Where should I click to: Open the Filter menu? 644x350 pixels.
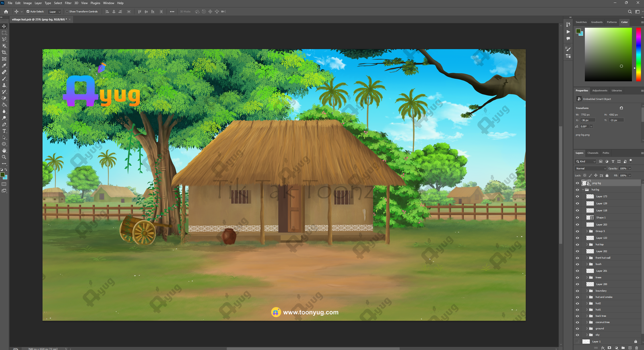coord(68,3)
